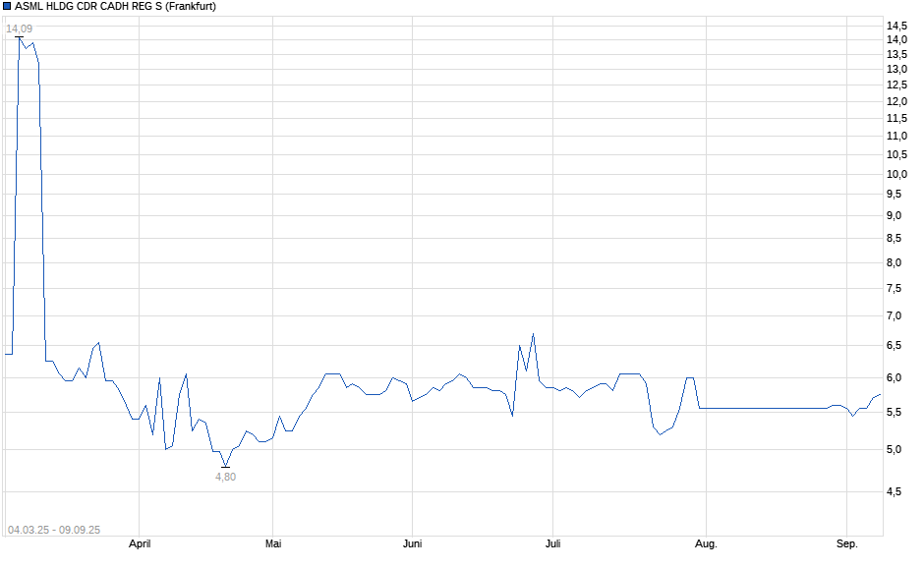Click the 9,5 price axis label
924x569 pixels.
[x=894, y=195]
